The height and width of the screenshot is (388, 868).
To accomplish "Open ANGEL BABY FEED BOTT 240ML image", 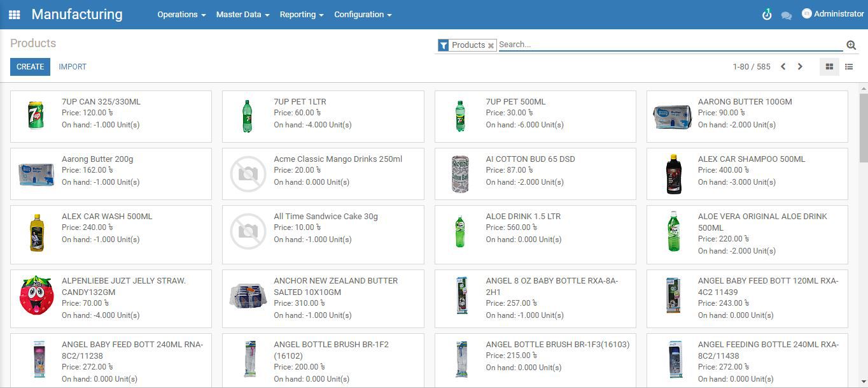I will [x=39, y=359].
